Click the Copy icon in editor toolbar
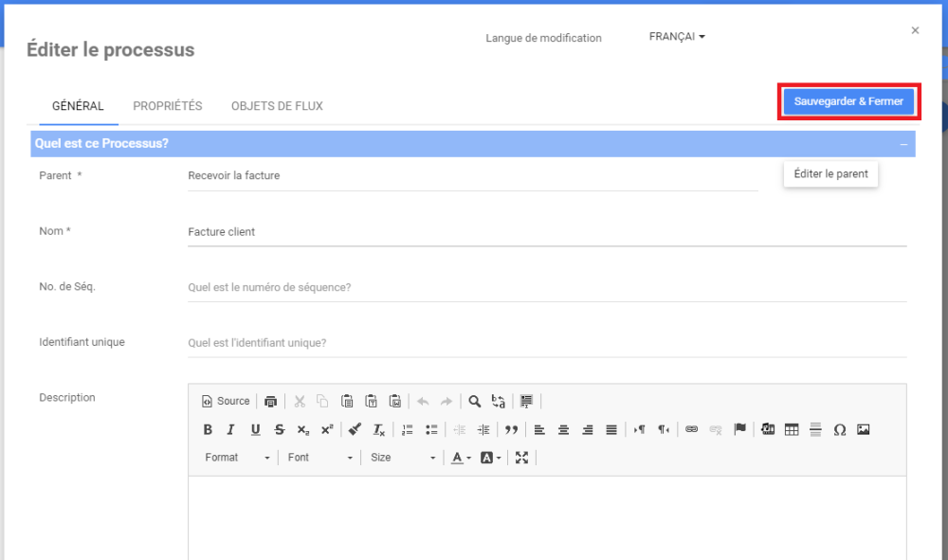This screenshot has height=560, width=948. [322, 401]
